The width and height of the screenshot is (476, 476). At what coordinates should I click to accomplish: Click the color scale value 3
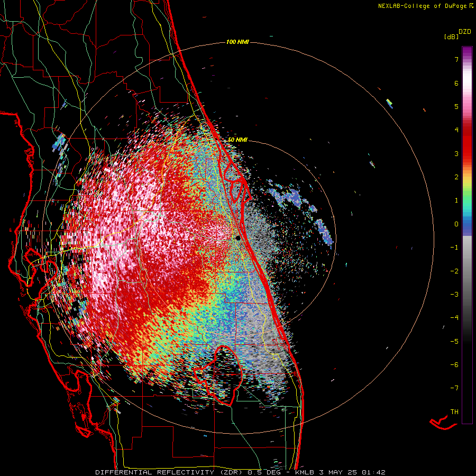[456, 153]
